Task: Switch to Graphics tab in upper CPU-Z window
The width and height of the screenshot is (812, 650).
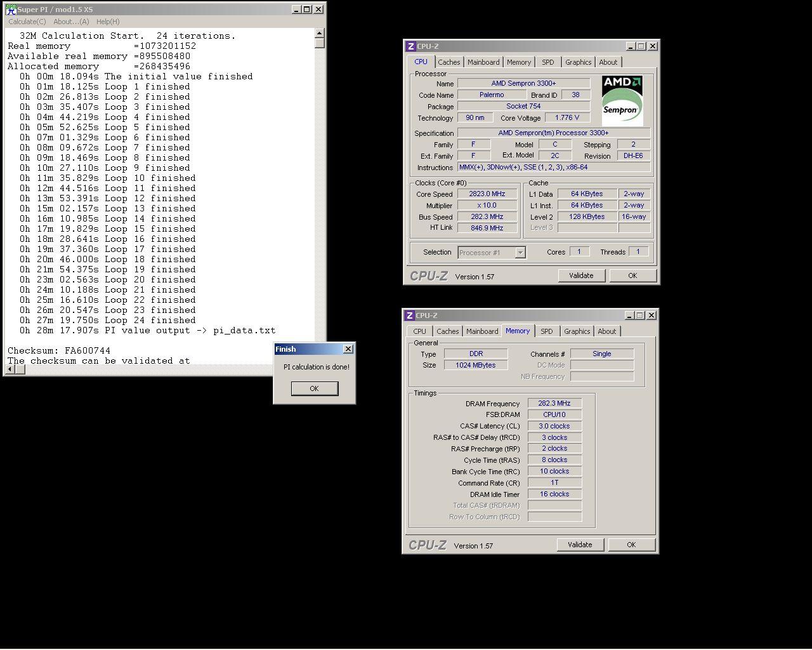Action: [579, 62]
